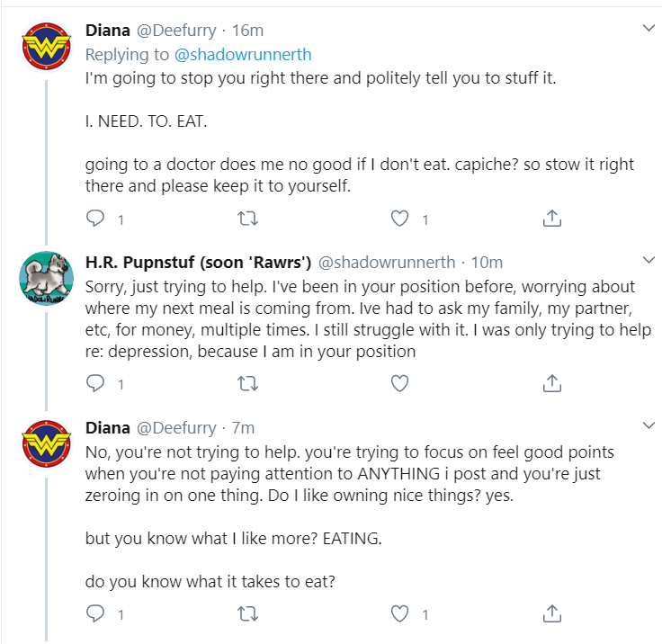Open more options on H.R. Pupnstuf's tweet
662x644 pixels.
coord(649,260)
